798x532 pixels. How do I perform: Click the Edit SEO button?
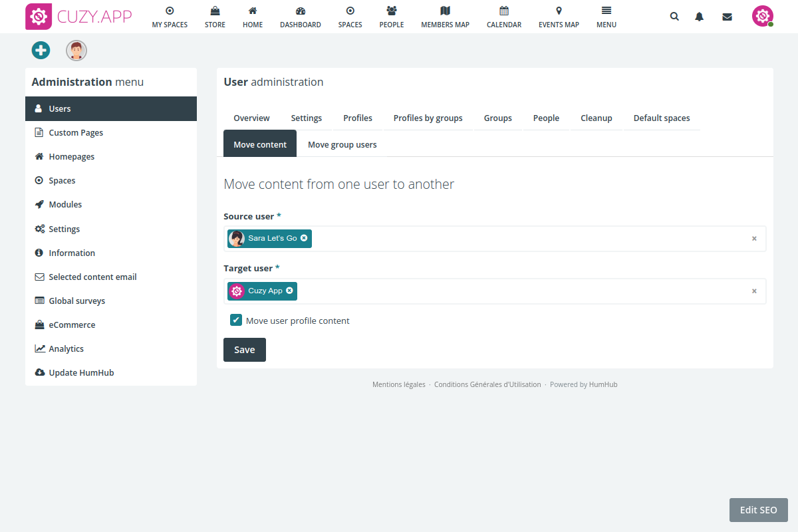pos(758,510)
